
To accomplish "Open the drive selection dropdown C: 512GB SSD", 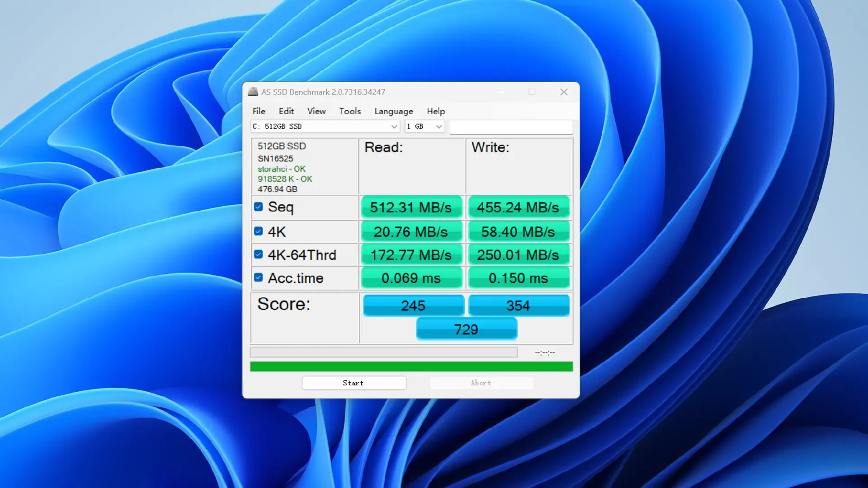I will (325, 127).
